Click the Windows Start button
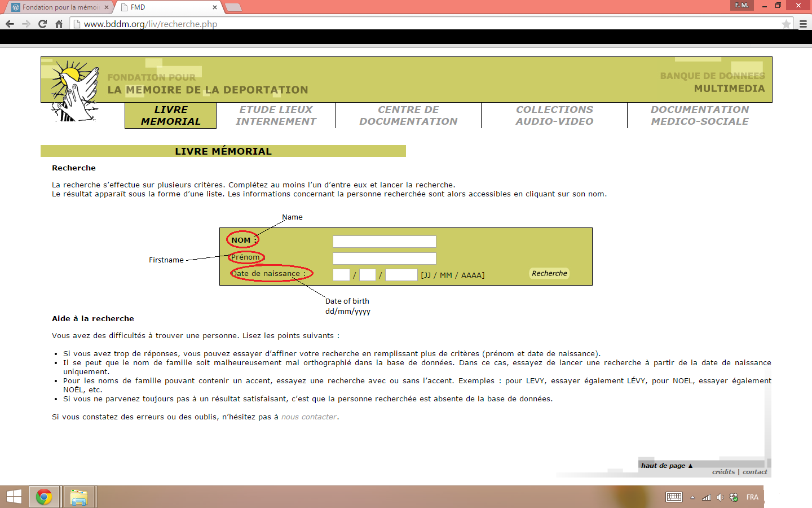812x508 pixels. (14, 497)
